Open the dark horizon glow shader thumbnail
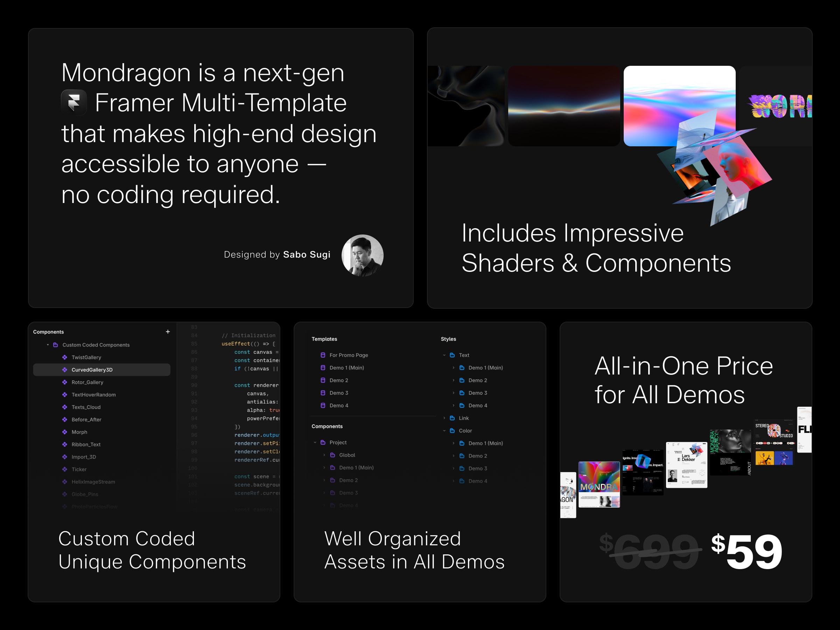 [564, 106]
